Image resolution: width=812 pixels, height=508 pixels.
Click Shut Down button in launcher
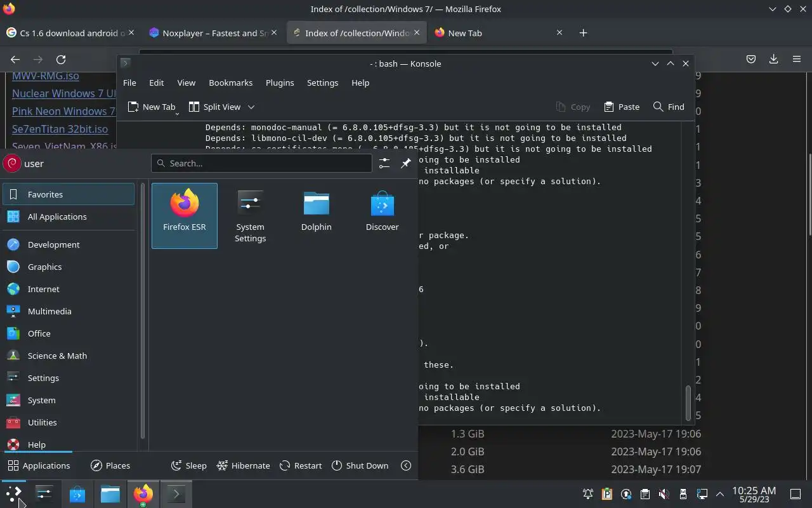(x=360, y=465)
